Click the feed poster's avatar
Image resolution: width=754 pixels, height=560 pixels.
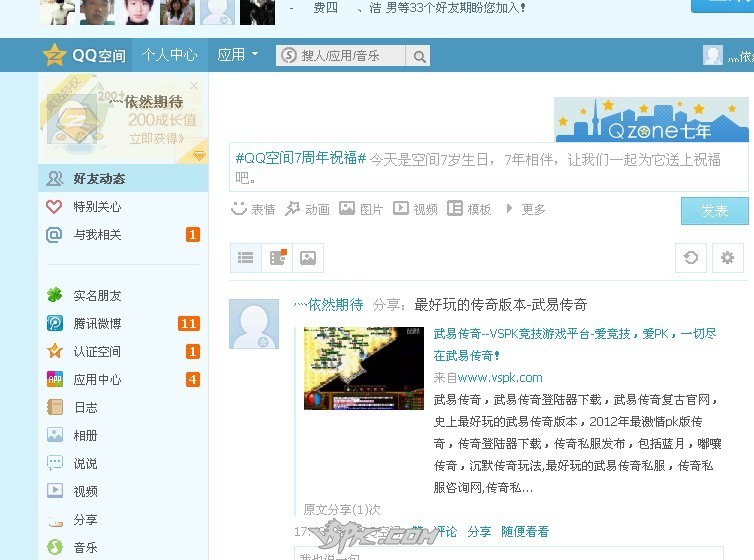click(254, 324)
